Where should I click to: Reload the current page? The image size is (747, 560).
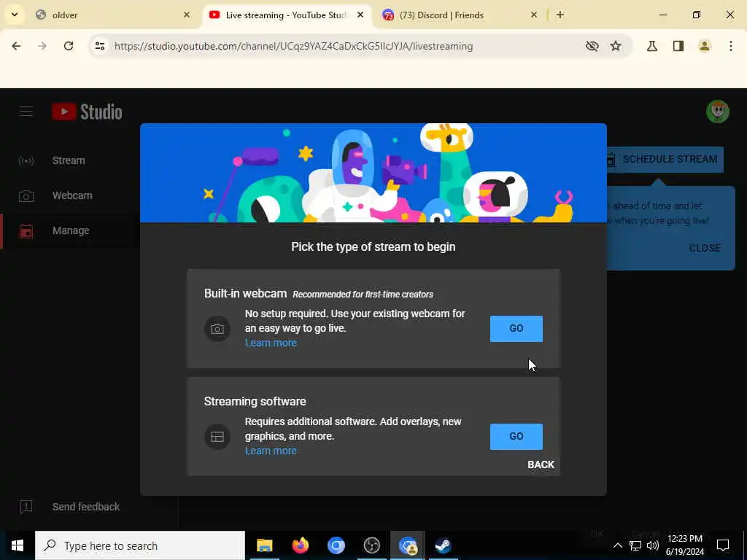pos(69,46)
